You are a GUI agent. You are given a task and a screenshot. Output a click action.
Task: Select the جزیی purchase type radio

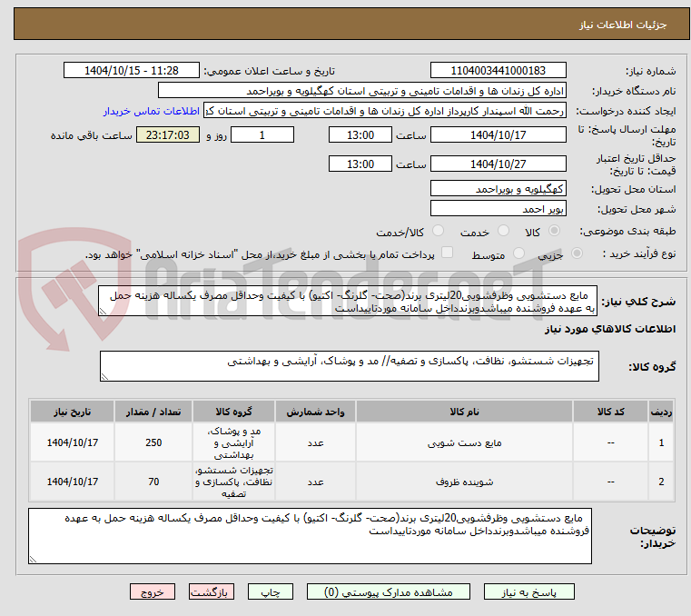(x=577, y=253)
